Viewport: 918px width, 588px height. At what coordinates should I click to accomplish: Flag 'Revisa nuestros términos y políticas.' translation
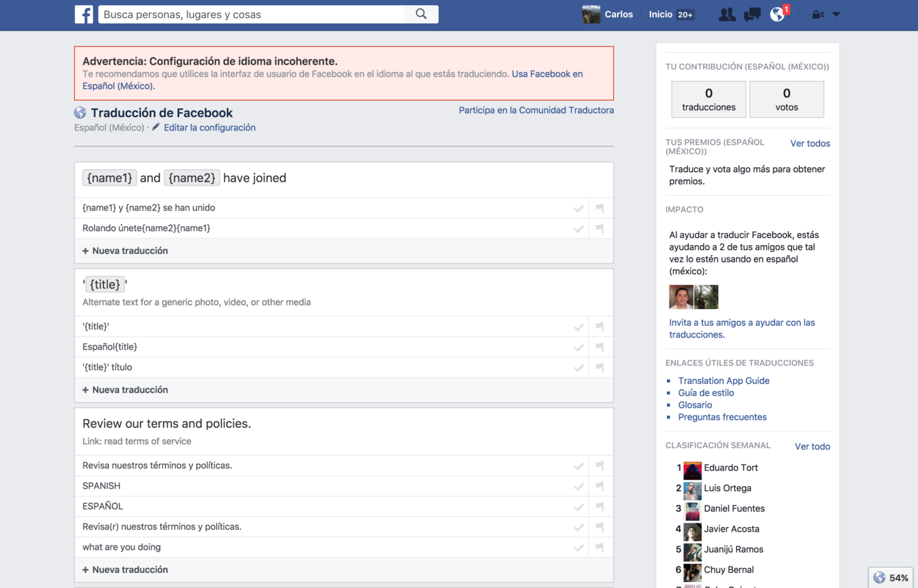coord(600,466)
